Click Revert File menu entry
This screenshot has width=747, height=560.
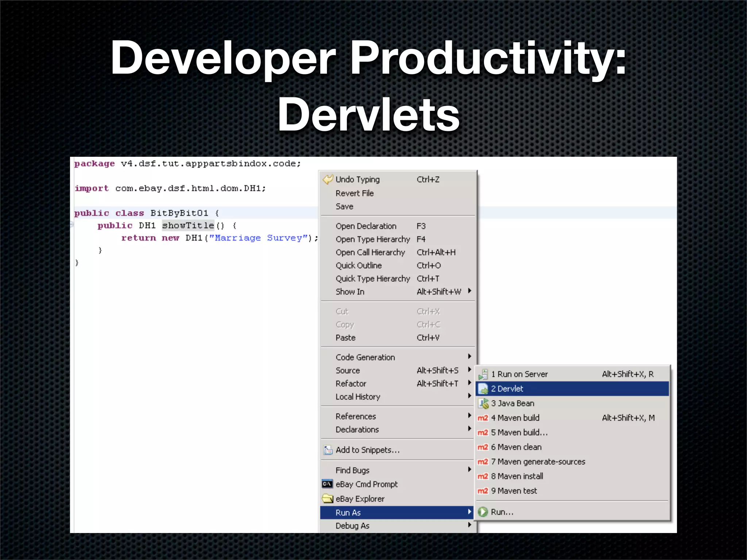click(x=355, y=193)
